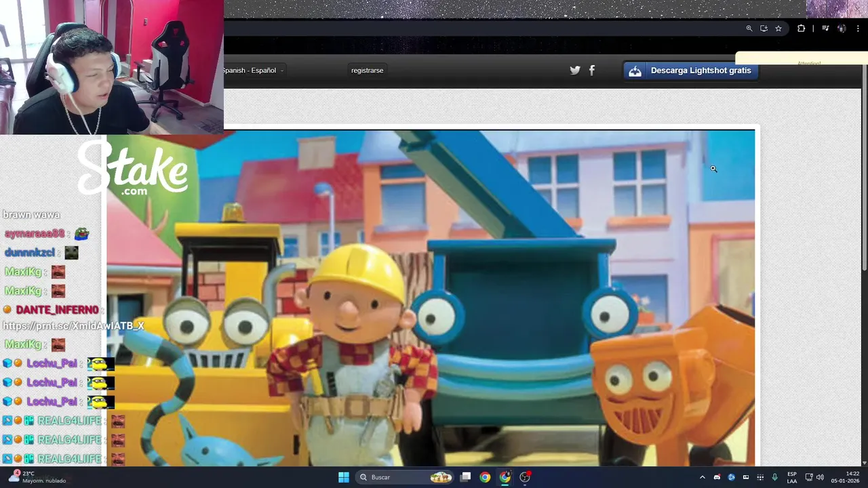Screen dimensions: 868x488
Task: Click the Attention notification banner
Action: click(x=802, y=59)
